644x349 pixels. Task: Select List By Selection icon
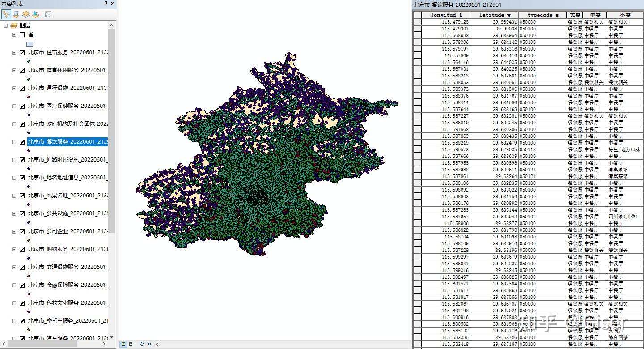[36, 14]
